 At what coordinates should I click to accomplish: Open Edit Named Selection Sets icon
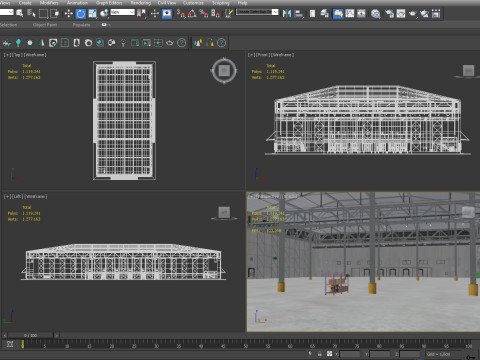click(x=229, y=13)
